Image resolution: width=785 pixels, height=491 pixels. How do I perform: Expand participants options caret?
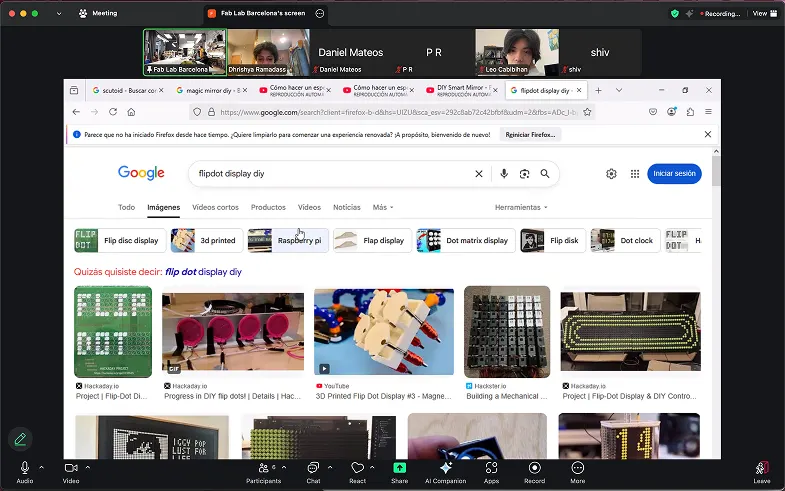(x=284, y=467)
